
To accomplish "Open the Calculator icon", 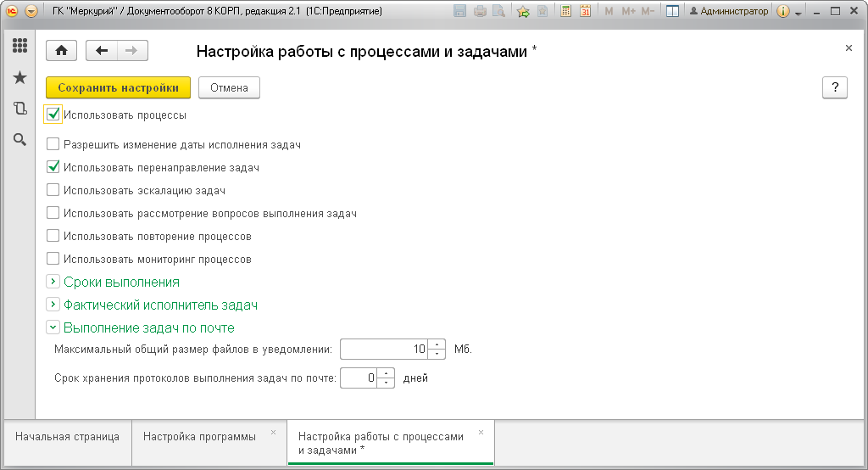I will coord(565,11).
